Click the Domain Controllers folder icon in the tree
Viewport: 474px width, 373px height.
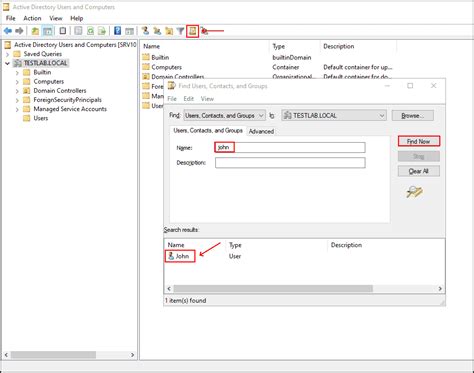pos(27,90)
